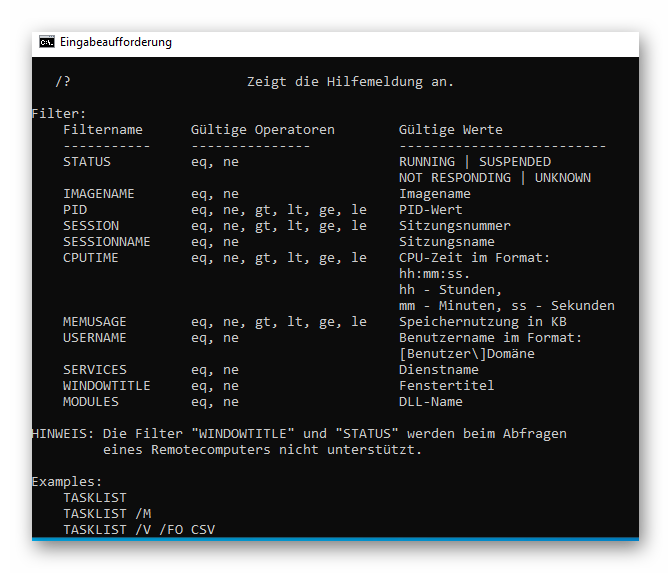Screen dimensions: 671x573
Task: Click the TASKLIST /M example line
Action: (107, 514)
